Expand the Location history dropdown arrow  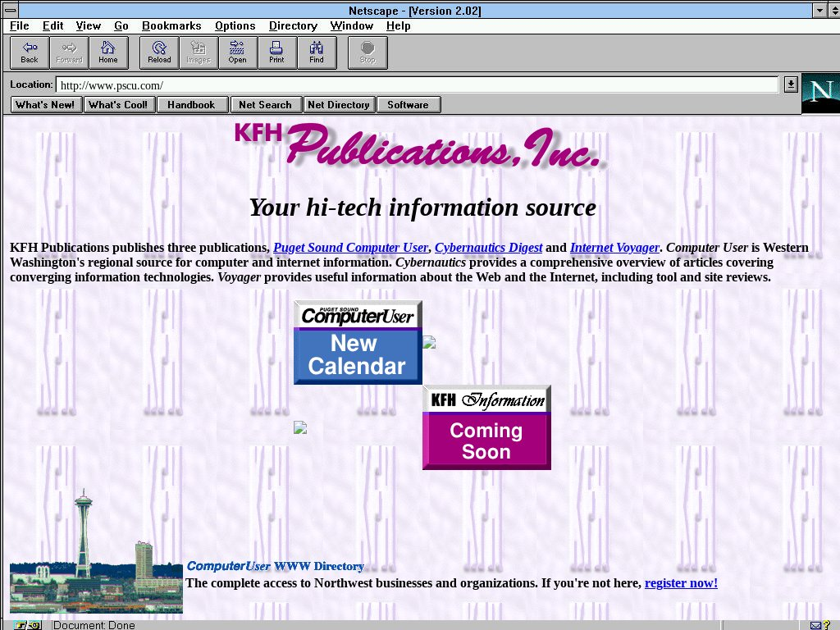pos(791,84)
